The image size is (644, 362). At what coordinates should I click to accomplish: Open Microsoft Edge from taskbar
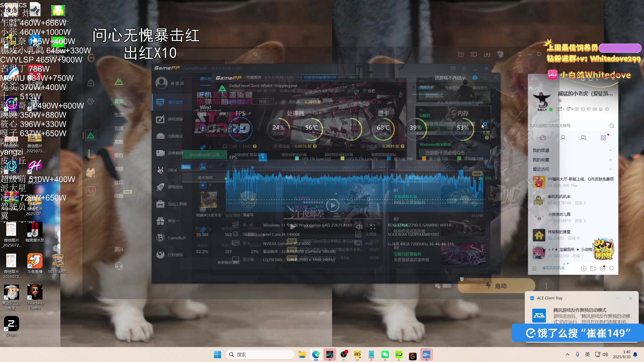pos(316,354)
